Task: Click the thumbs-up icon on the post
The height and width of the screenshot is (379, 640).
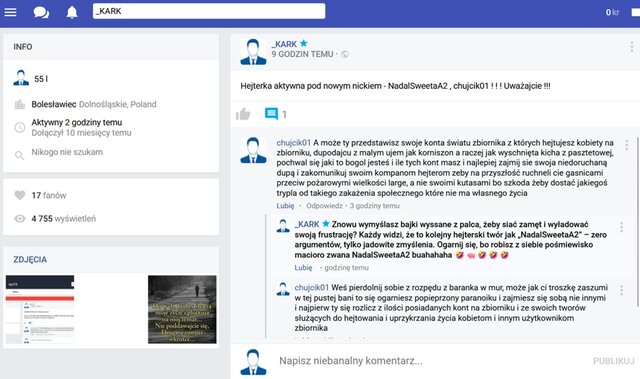Action: (243, 114)
